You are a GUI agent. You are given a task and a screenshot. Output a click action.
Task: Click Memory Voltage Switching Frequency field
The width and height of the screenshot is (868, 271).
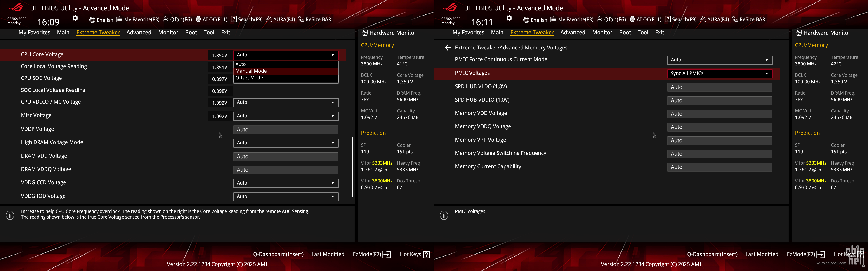(720, 154)
